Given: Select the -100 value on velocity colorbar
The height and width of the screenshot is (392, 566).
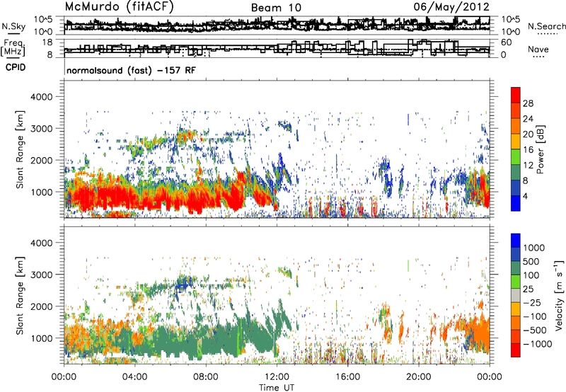Looking at the screenshot, I should 535,316.
